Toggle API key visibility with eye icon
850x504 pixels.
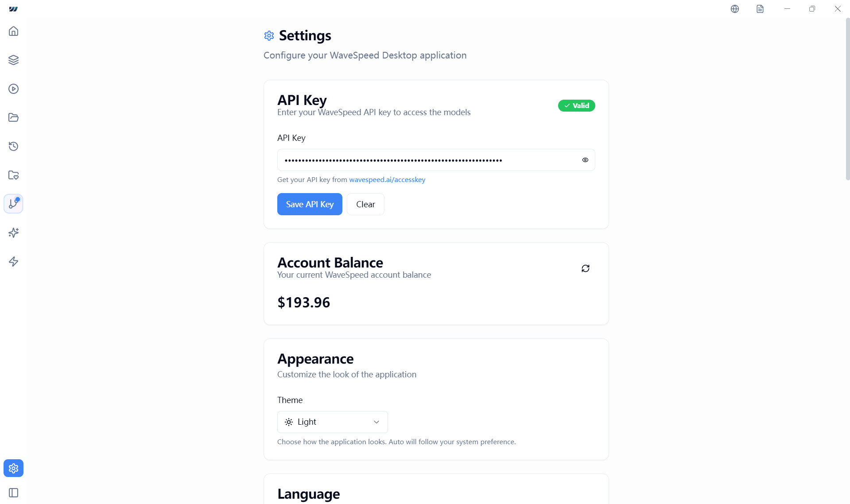click(x=585, y=160)
